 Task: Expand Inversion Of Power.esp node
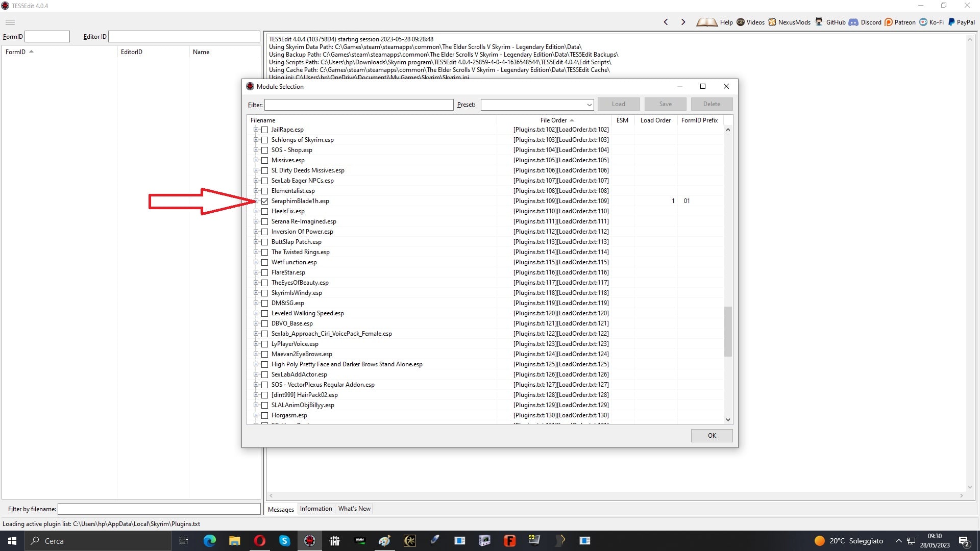click(x=256, y=232)
